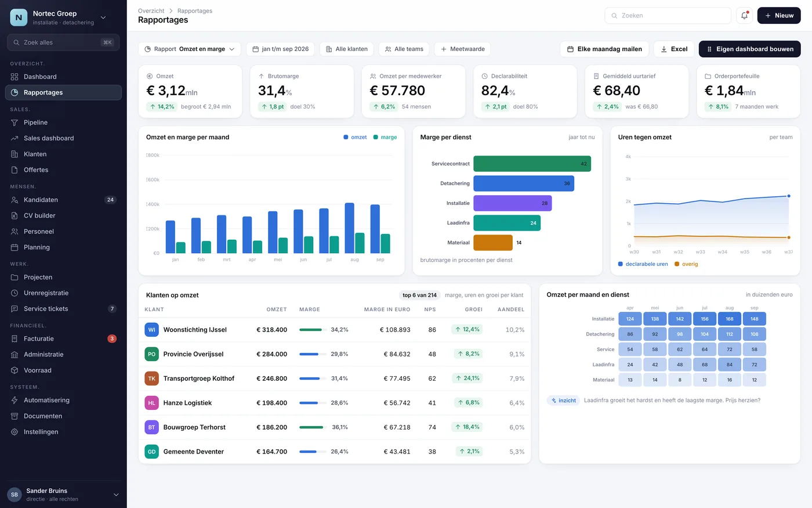Toggle the marge legend swatch

pos(376,138)
